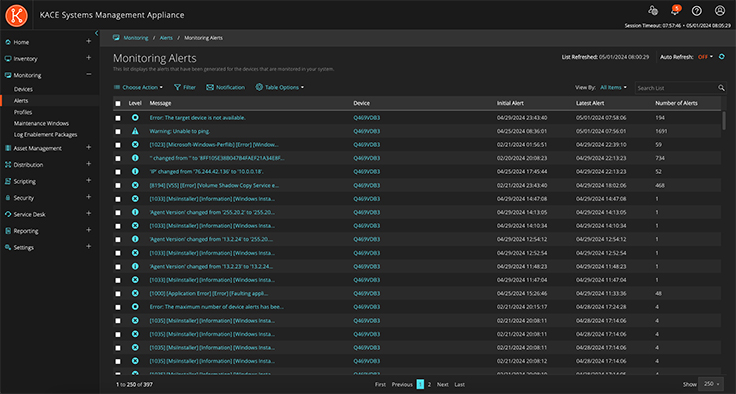Expand Asset Management with plus sign

coord(88,147)
